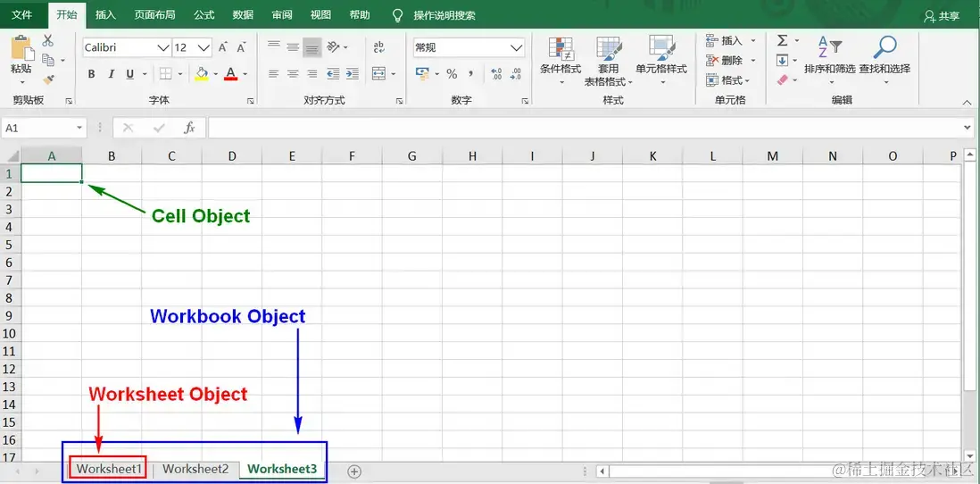
Task: Expand underline style dropdown arrow
Action: tap(145, 74)
